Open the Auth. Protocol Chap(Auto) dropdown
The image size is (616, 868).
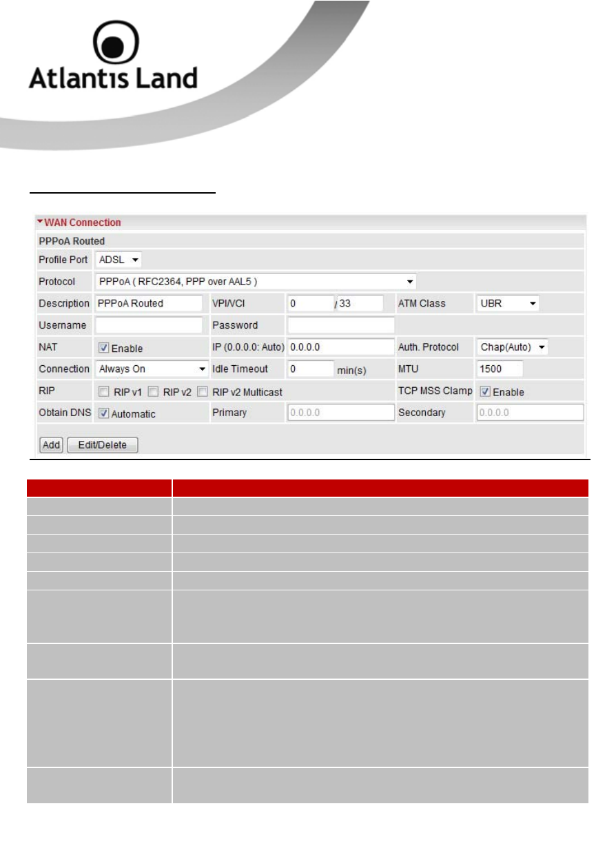[512, 347]
